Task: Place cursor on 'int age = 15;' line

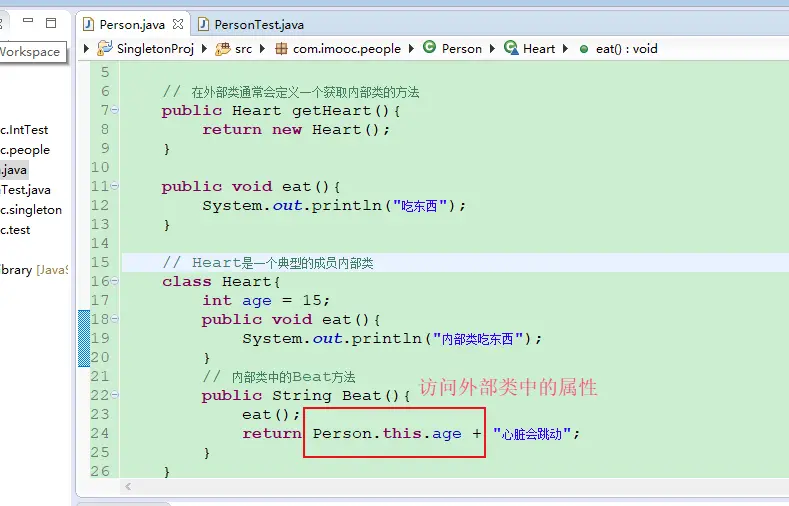Action: point(266,300)
